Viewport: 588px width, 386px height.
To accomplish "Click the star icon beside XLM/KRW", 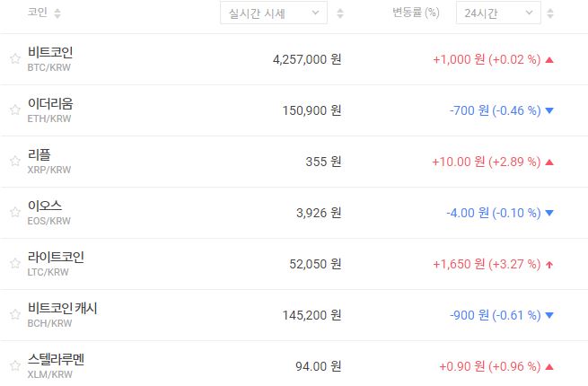I will point(14,366).
